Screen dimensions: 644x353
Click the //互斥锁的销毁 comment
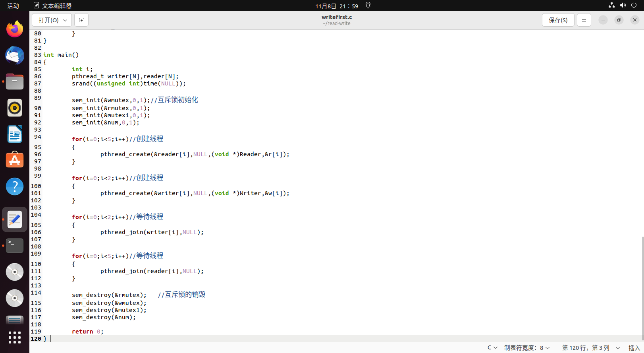[x=181, y=295]
